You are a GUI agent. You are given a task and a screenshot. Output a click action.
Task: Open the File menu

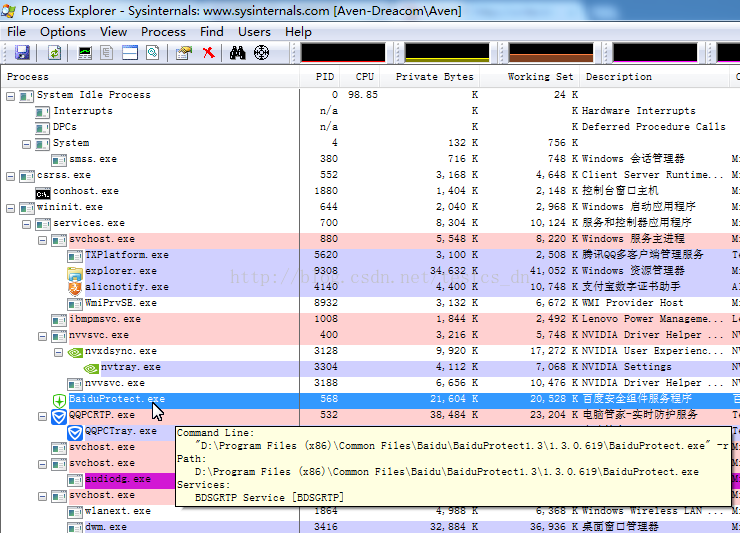(17, 32)
